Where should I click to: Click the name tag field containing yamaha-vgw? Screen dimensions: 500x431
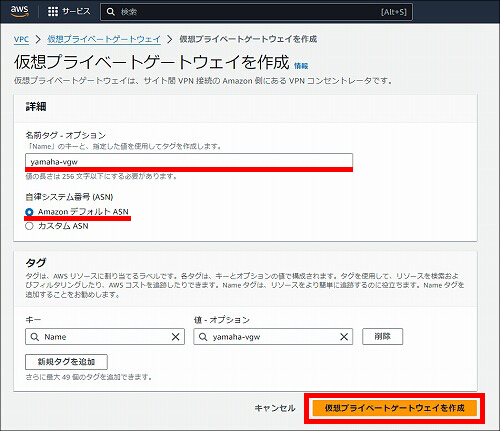coord(189,161)
